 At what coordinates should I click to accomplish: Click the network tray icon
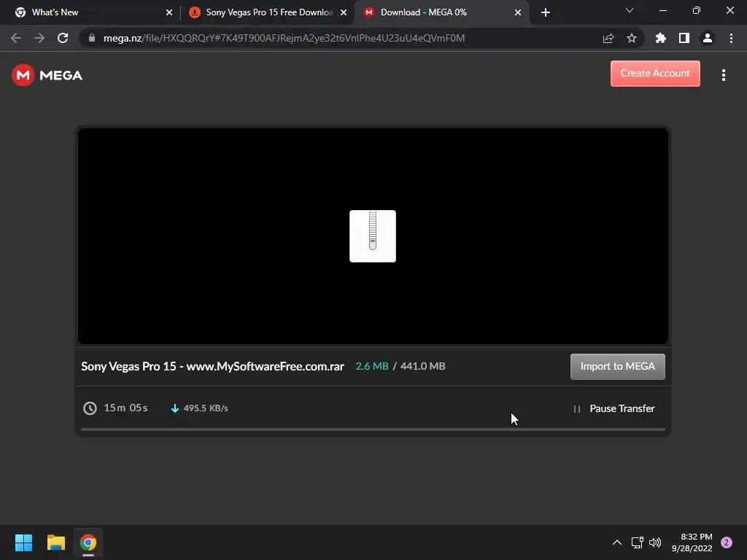pyautogui.click(x=638, y=542)
